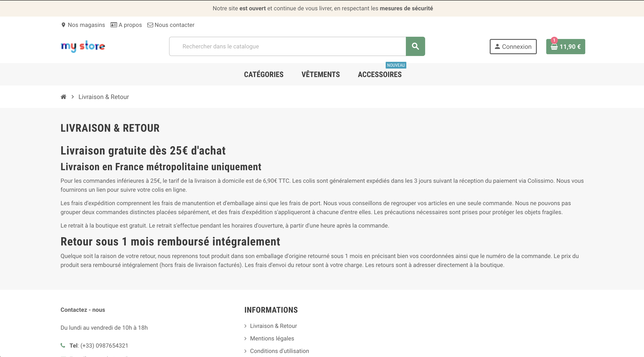Click the phone number (+33) 0987654321

104,346
